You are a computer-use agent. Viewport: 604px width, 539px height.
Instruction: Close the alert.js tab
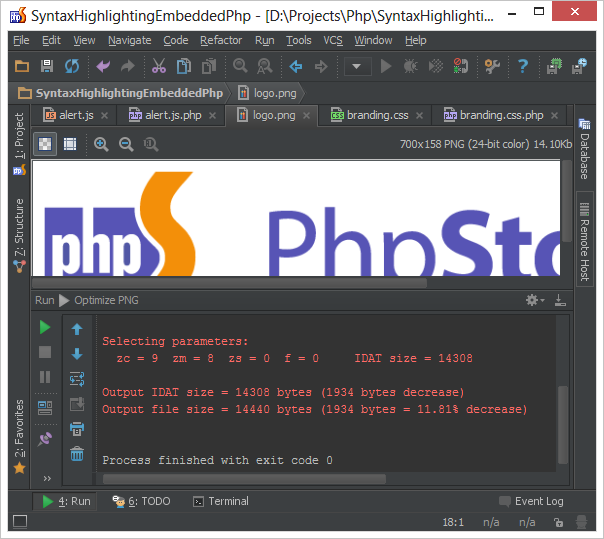tap(104, 116)
